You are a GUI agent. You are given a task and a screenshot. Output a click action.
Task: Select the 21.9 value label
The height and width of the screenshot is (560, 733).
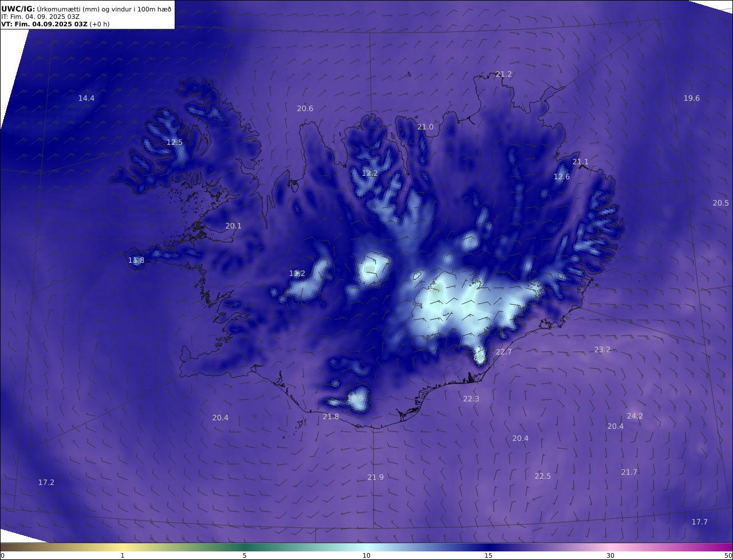tap(376, 478)
